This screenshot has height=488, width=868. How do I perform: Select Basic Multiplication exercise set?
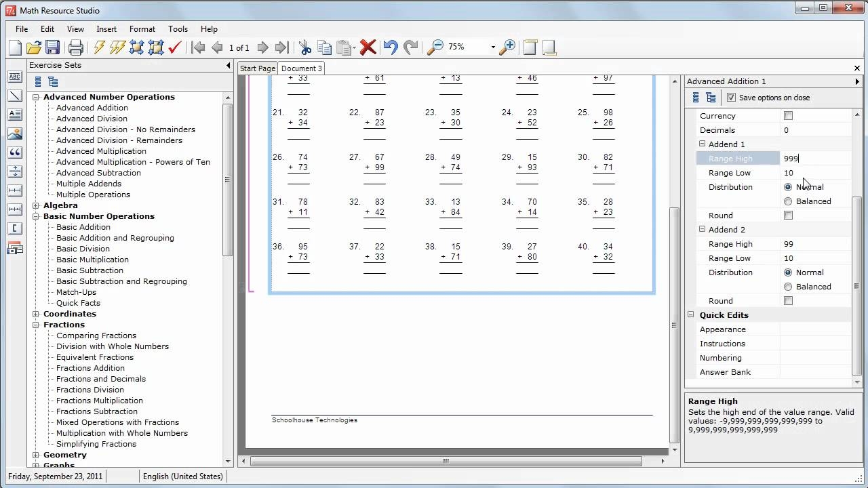[92, 260]
